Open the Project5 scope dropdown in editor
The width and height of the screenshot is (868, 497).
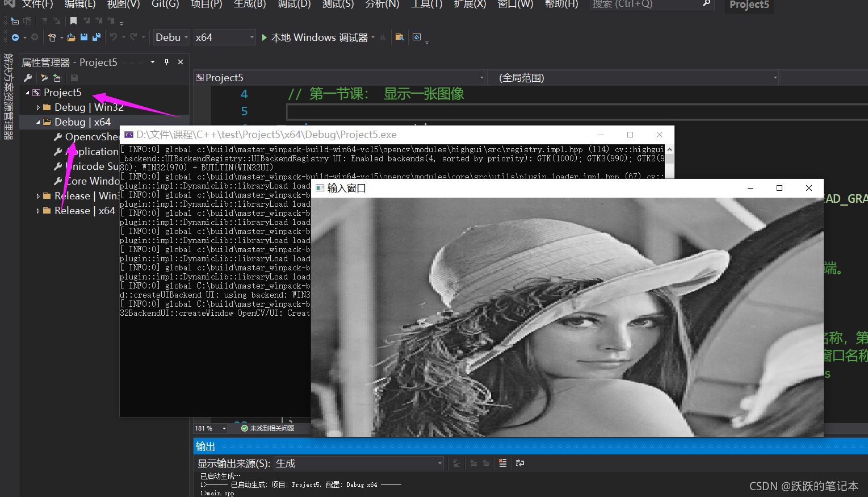click(339, 77)
